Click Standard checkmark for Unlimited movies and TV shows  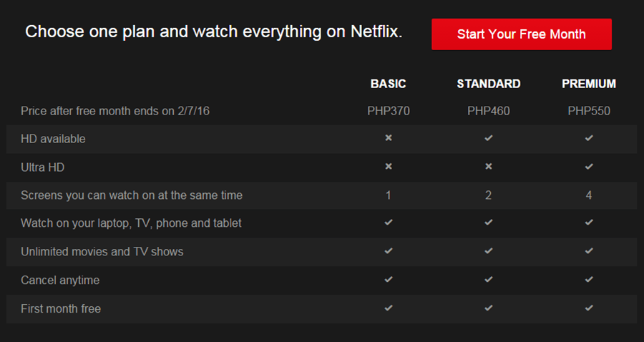tap(489, 251)
